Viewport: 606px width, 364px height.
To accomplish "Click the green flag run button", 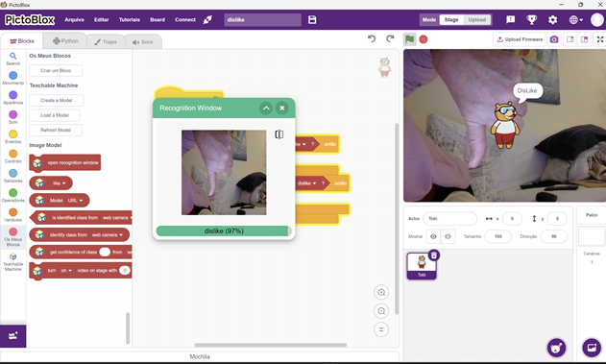I will 410,39.
